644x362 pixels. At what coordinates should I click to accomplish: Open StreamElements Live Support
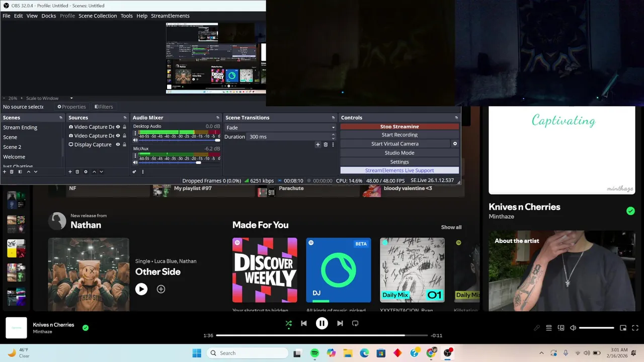tap(399, 170)
